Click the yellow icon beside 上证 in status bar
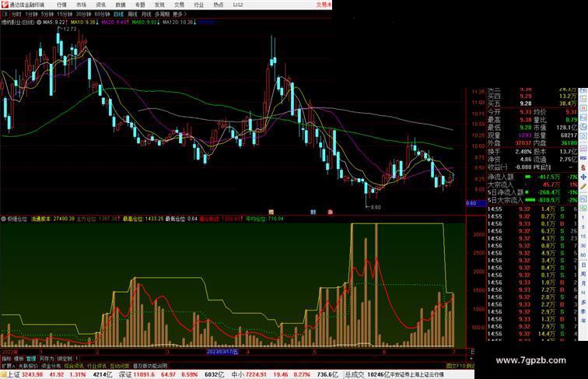 tap(3, 374)
